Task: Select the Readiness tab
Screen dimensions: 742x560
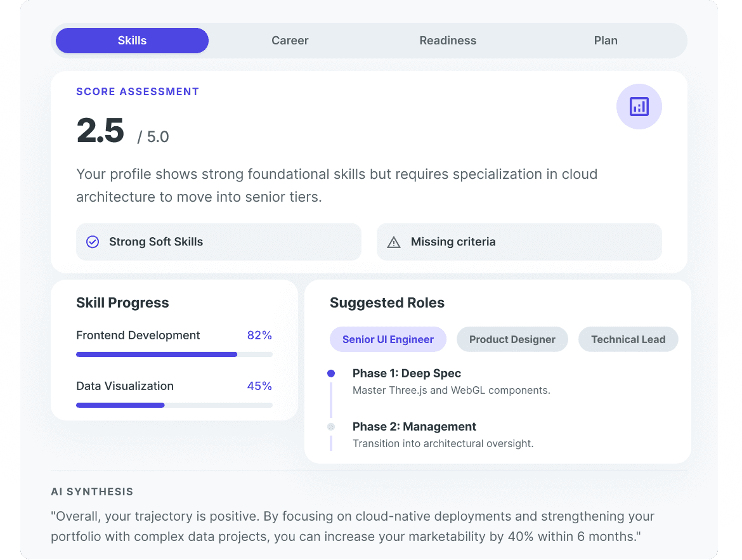Action: (x=448, y=41)
